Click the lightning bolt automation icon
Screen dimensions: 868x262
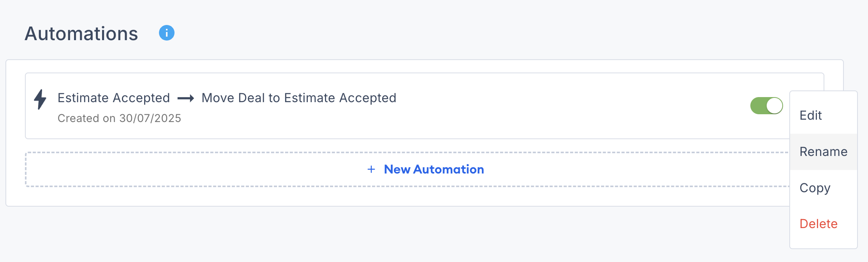point(40,99)
